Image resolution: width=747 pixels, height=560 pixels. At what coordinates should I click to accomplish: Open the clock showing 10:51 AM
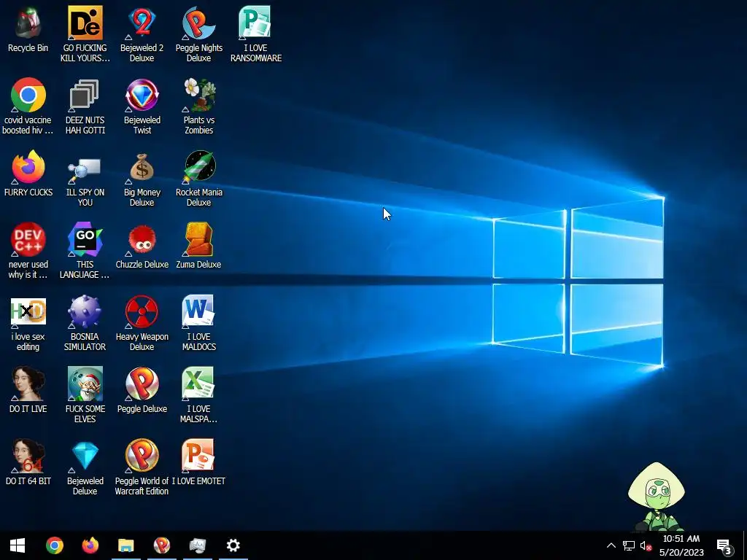(682, 545)
